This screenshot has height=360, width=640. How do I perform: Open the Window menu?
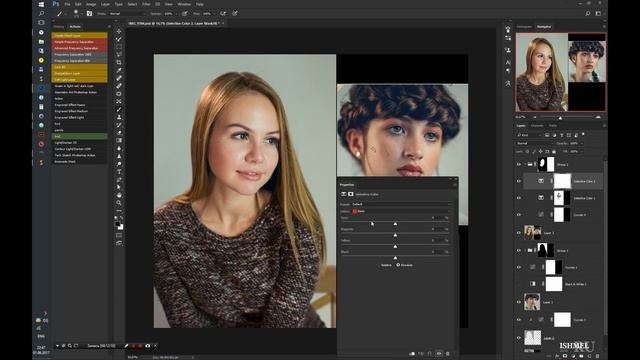pos(184,4)
